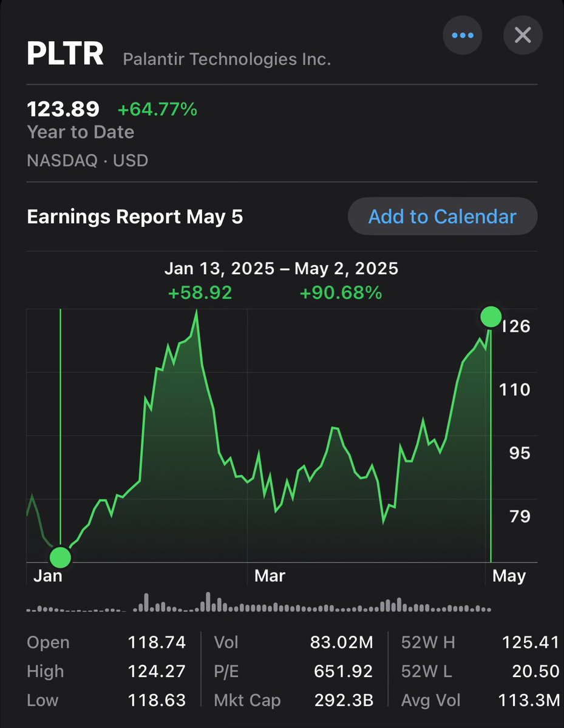Click the Avg Vol value 113.3M

(x=529, y=701)
